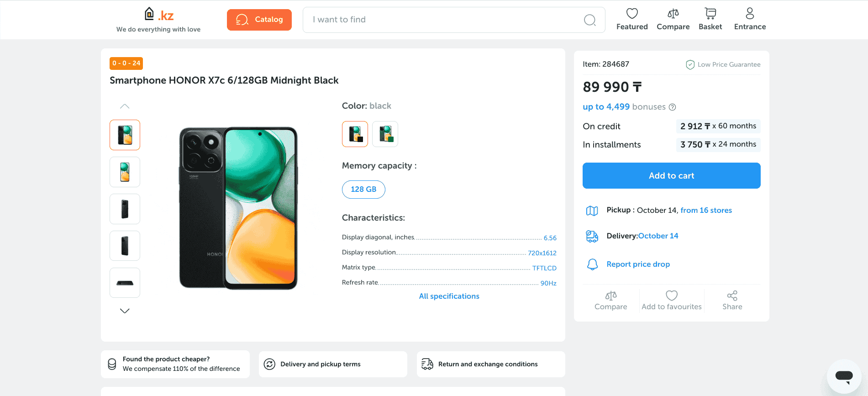868x396 pixels.
Task: Click the Add to cart button
Action: pyautogui.click(x=671, y=176)
